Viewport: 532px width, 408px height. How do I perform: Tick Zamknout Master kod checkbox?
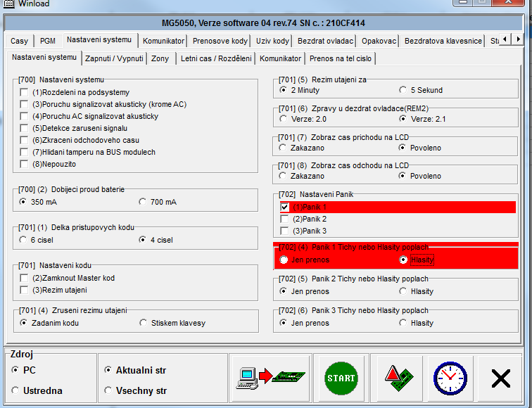click(x=25, y=278)
